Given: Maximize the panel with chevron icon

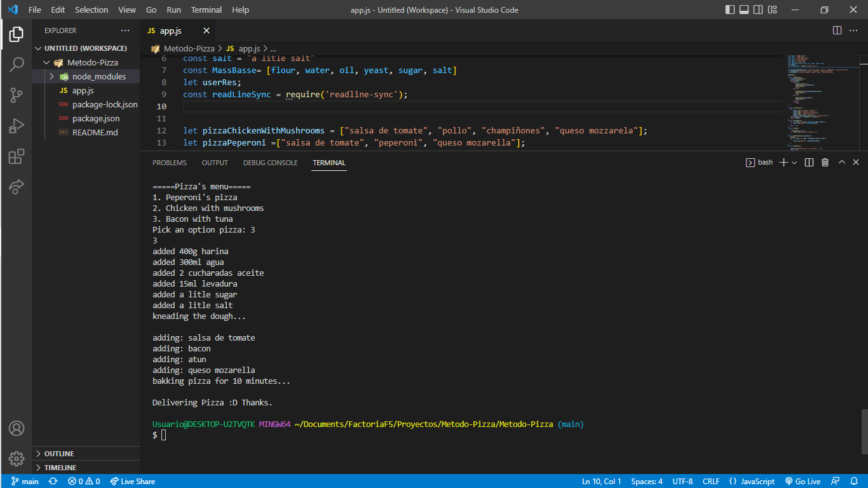Looking at the screenshot, I should coord(841,162).
